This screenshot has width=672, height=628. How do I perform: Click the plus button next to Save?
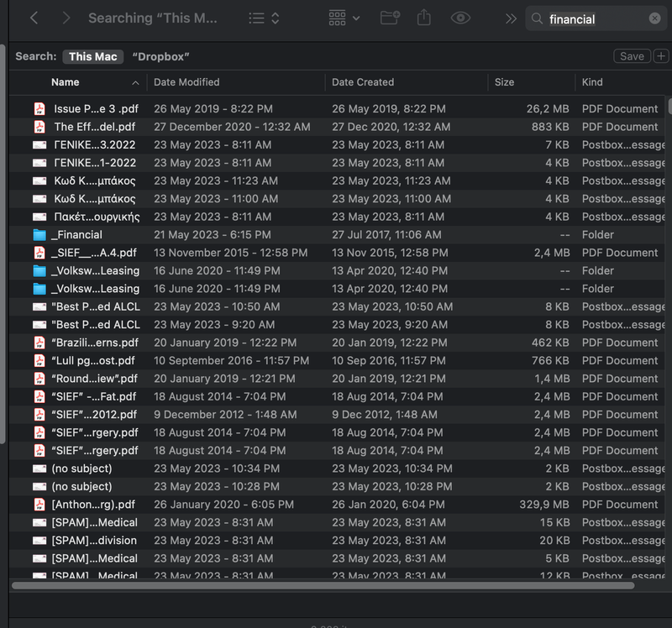(663, 55)
